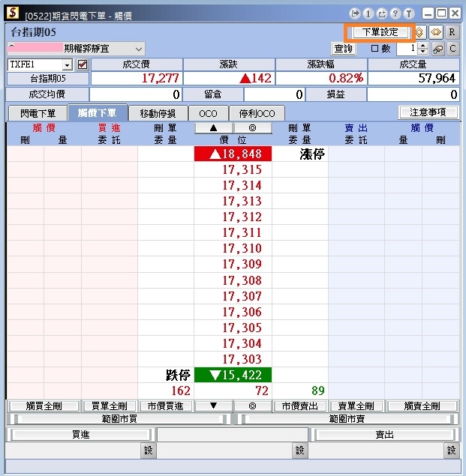
Task: Toggle the 數 checkbox
Action: point(374,49)
